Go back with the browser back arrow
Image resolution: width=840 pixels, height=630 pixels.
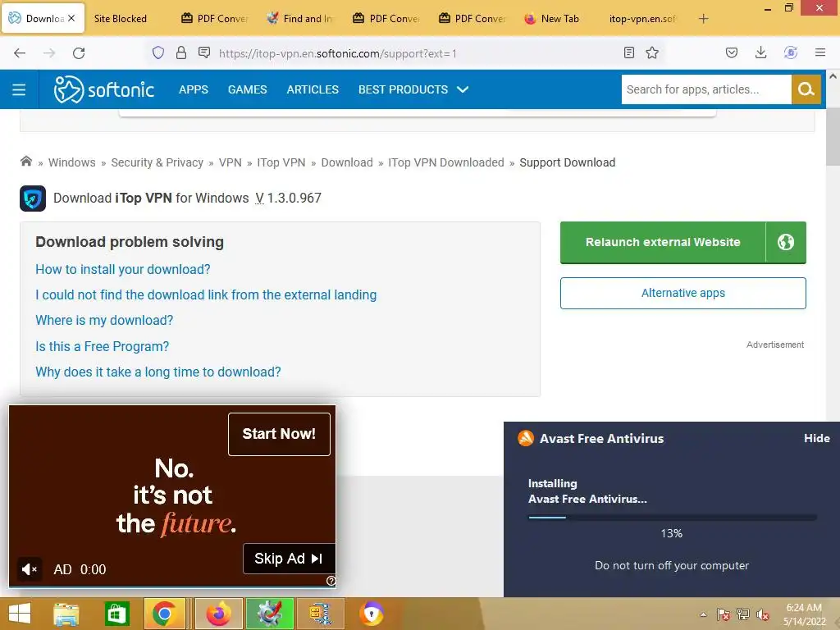point(20,53)
